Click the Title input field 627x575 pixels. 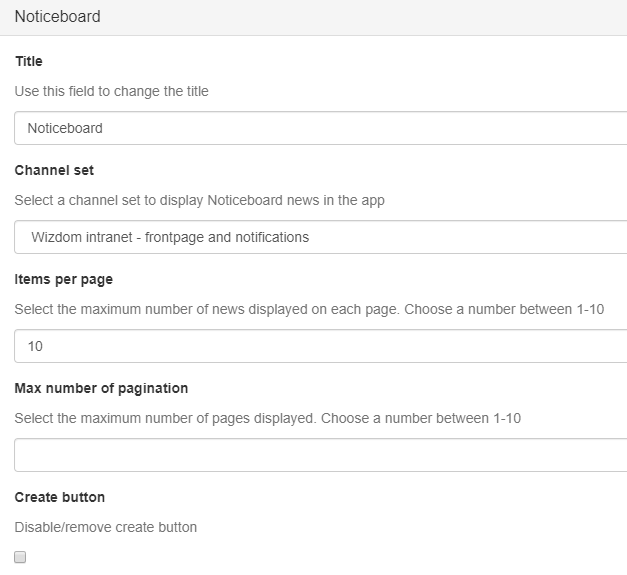[x=320, y=128]
